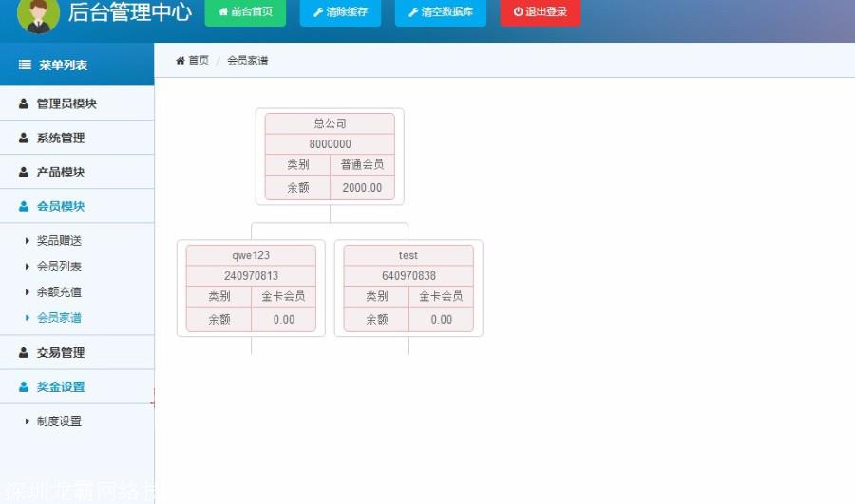
Task: Click the admin avatar icon in header
Action: coord(38,14)
